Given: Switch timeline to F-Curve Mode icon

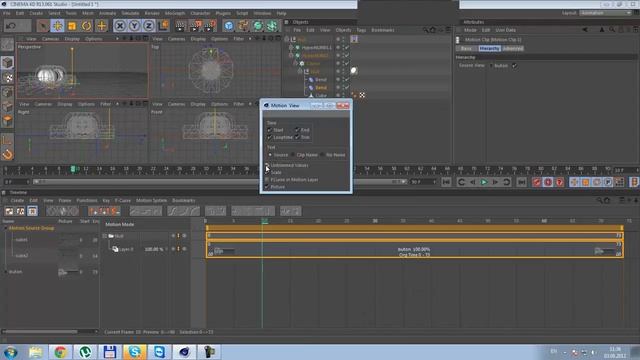Looking at the screenshot, I should (x=20, y=211).
